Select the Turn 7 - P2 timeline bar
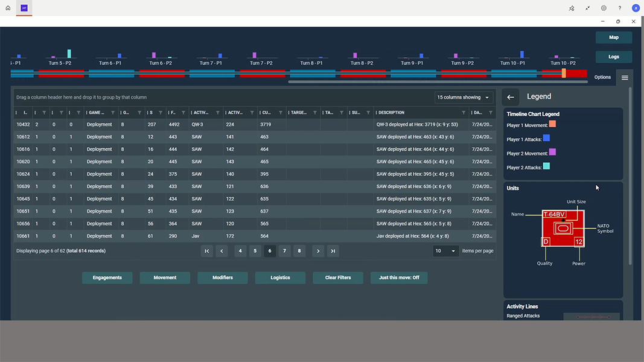Image resolution: width=644 pixels, height=362 pixels. (x=261, y=73)
